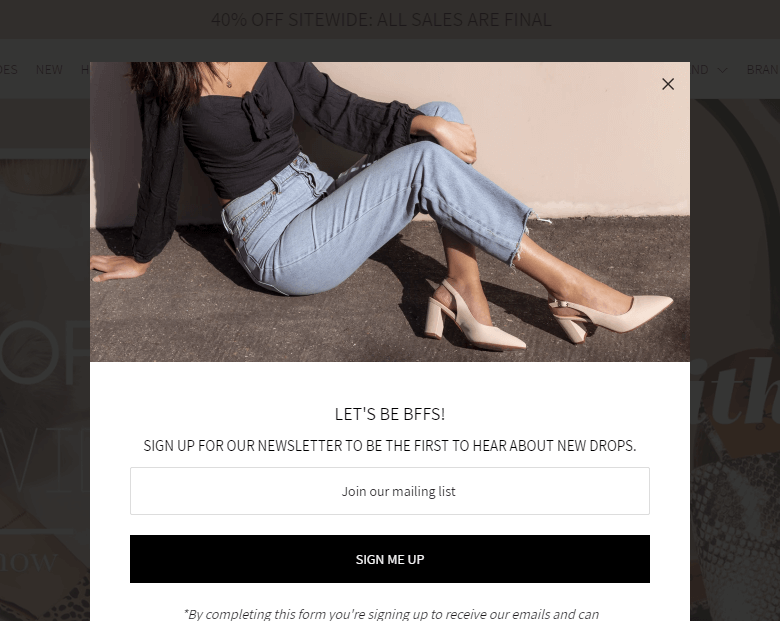Click the dimmed 'now' link in the background

[x=28, y=562]
